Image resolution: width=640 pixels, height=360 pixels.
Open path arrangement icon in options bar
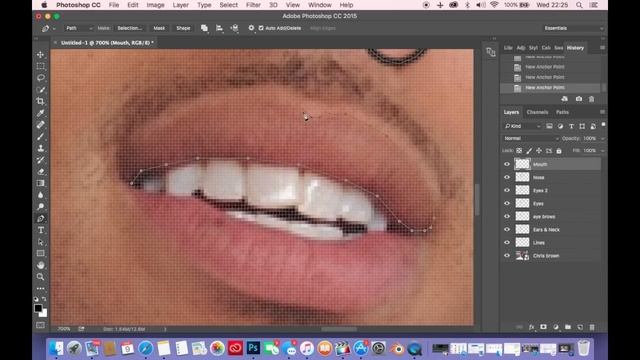[x=235, y=28]
